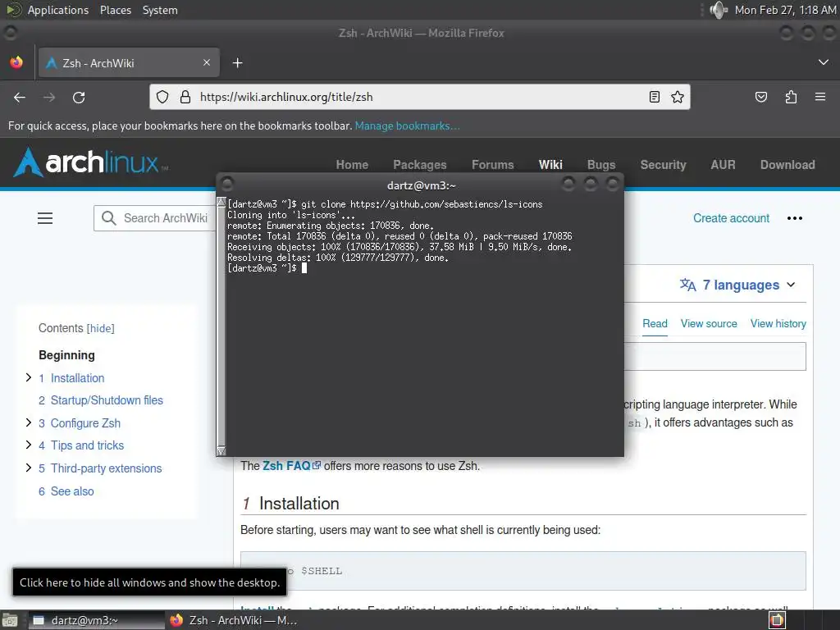Expand the Configure Zsh contents section
The height and width of the screenshot is (630, 840).
[x=29, y=422]
